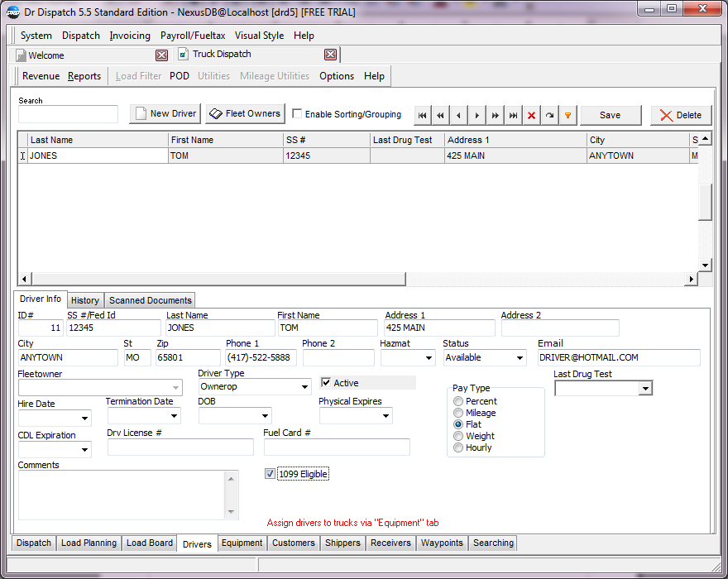This screenshot has width=728, height=579.
Task: Switch to the Equipment tab
Action: pos(242,543)
